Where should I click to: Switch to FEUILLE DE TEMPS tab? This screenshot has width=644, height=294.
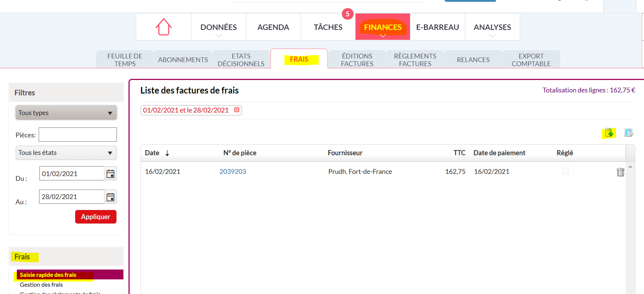[125, 60]
